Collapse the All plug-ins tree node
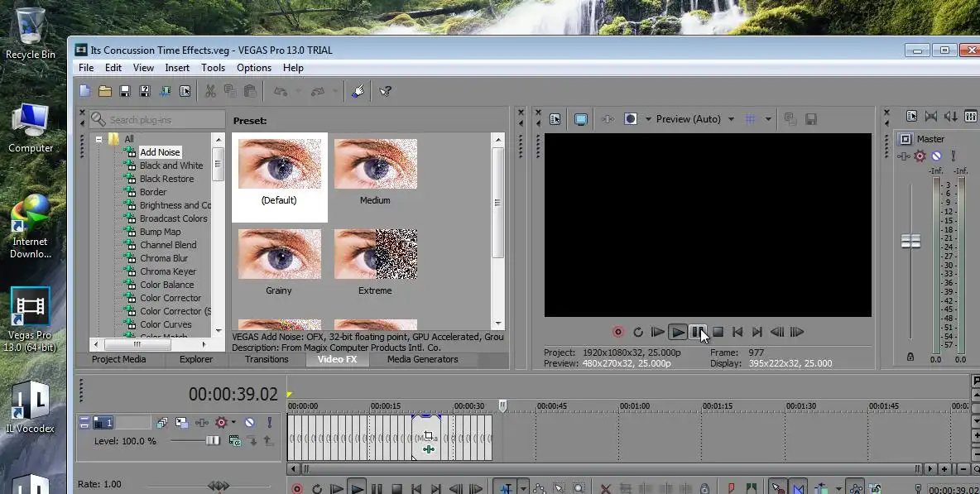The height and width of the screenshot is (494, 980). tap(98, 139)
